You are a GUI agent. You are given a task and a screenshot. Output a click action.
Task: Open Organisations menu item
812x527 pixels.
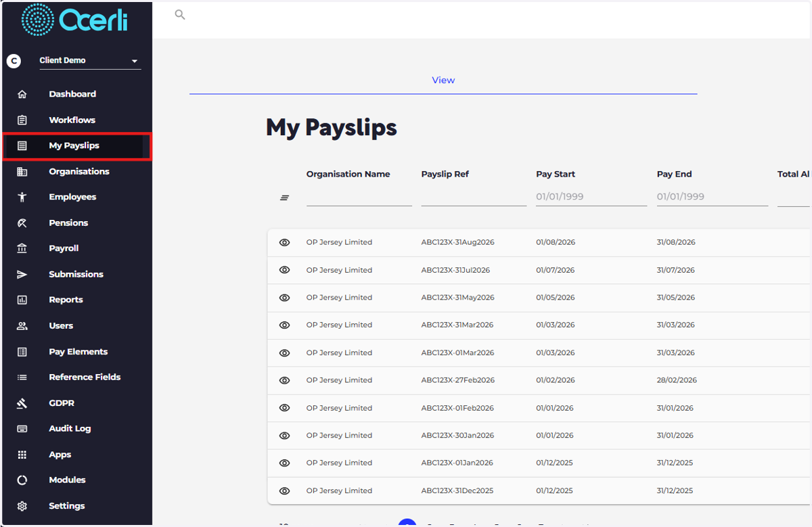tap(79, 171)
